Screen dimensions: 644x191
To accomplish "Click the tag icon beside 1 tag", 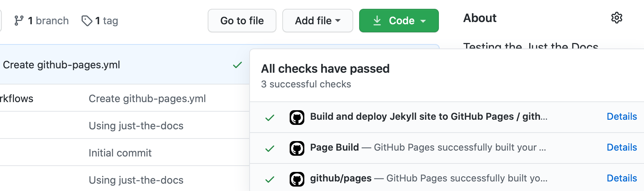I will pos(87,21).
